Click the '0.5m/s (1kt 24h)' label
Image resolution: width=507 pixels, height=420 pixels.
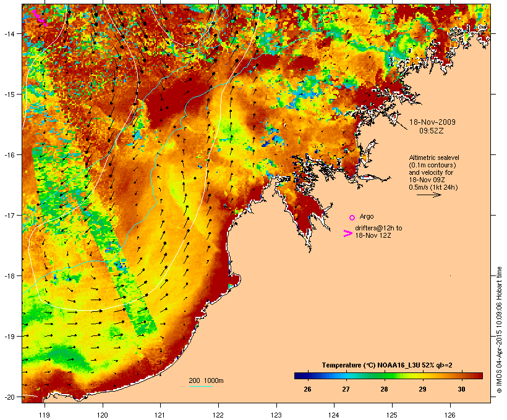coord(433,187)
